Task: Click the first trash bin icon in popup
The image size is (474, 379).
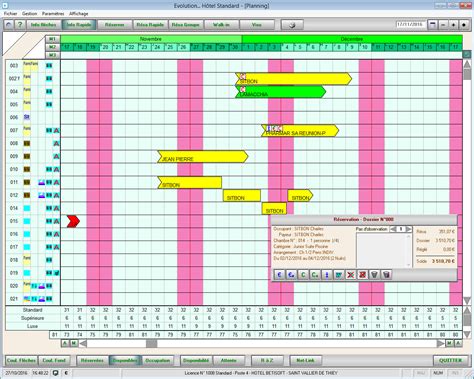Action: 374,275
